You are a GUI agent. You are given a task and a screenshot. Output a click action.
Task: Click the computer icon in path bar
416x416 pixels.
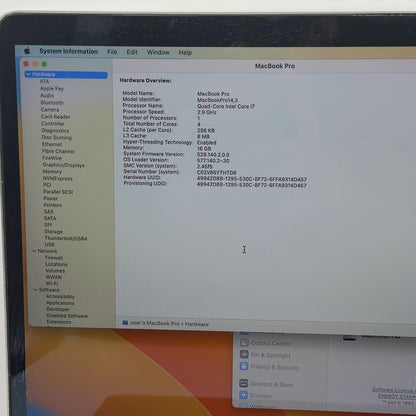pos(125,323)
